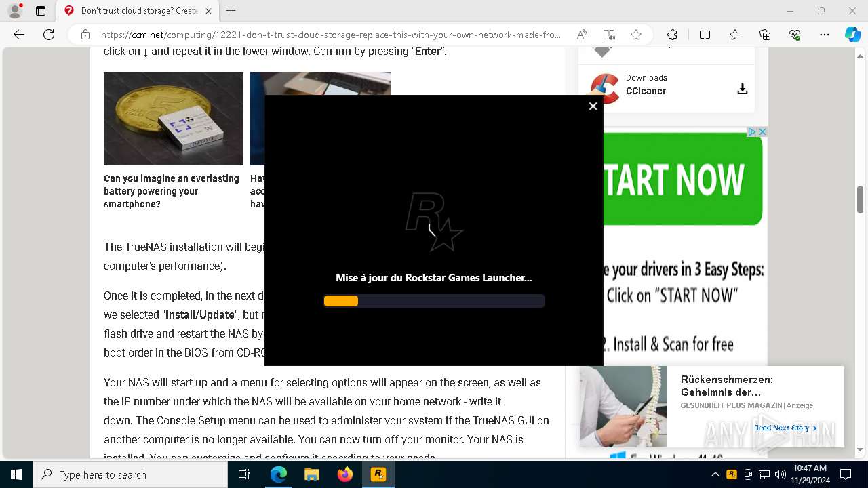Click the Rockstar R star logo
868x488 pixels.
click(434, 222)
